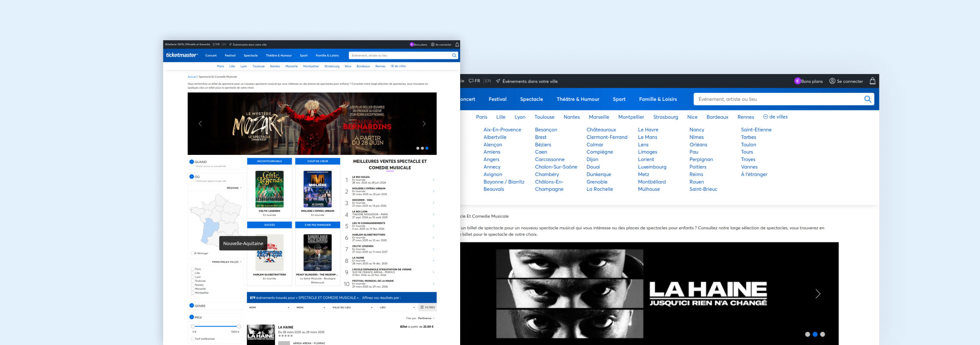Open shopping bag icon in left page

(457, 44)
